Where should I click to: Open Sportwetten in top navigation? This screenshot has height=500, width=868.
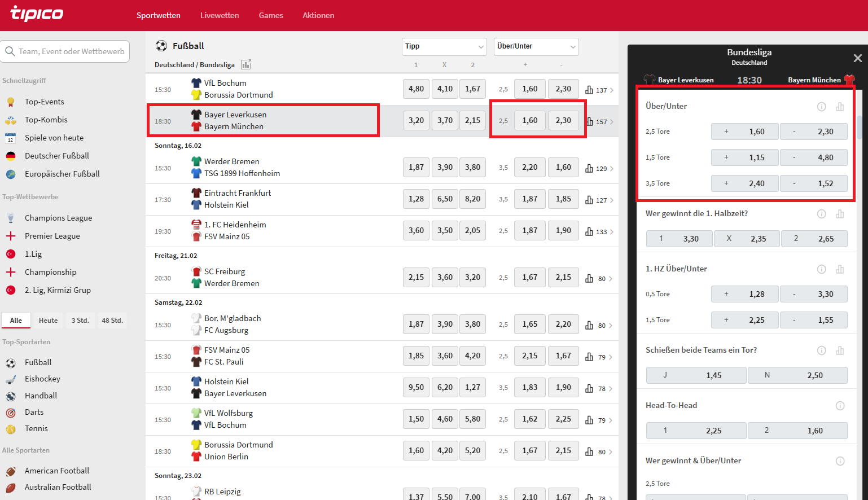pos(159,15)
